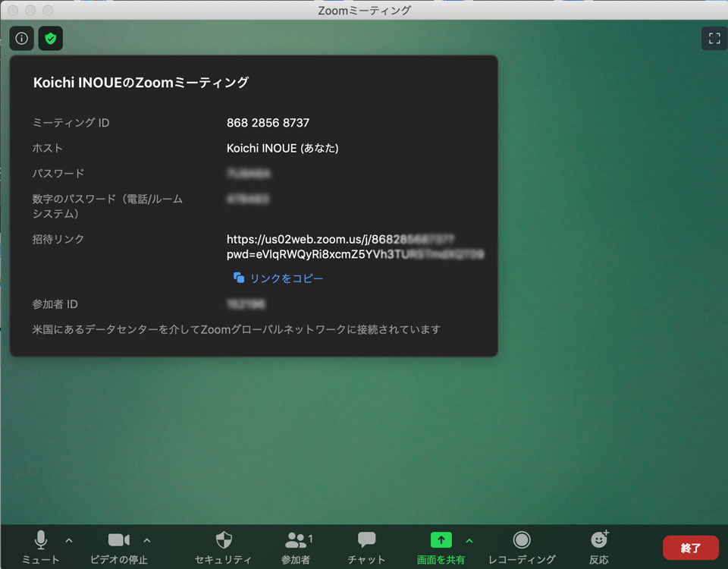This screenshot has width=728, height=569.
Task: Click the data center connection notice text
Action: (x=237, y=329)
